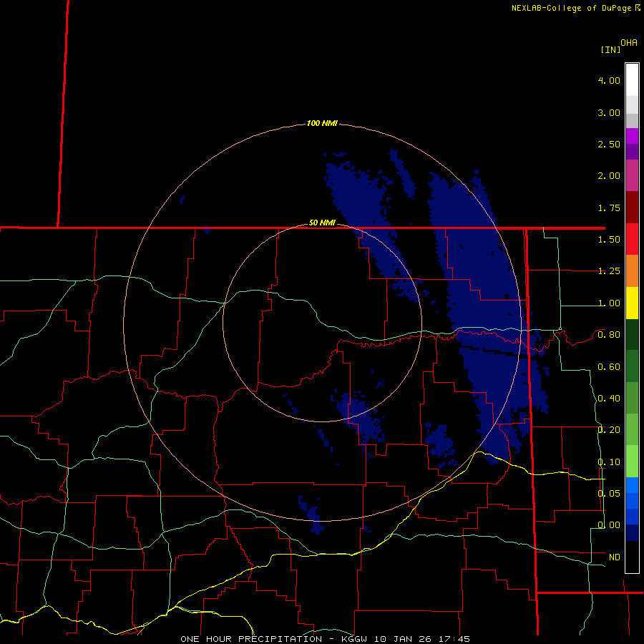Image resolution: width=644 pixels, height=644 pixels.
Task: Click the 0.40 legend value
Action: coord(609,399)
